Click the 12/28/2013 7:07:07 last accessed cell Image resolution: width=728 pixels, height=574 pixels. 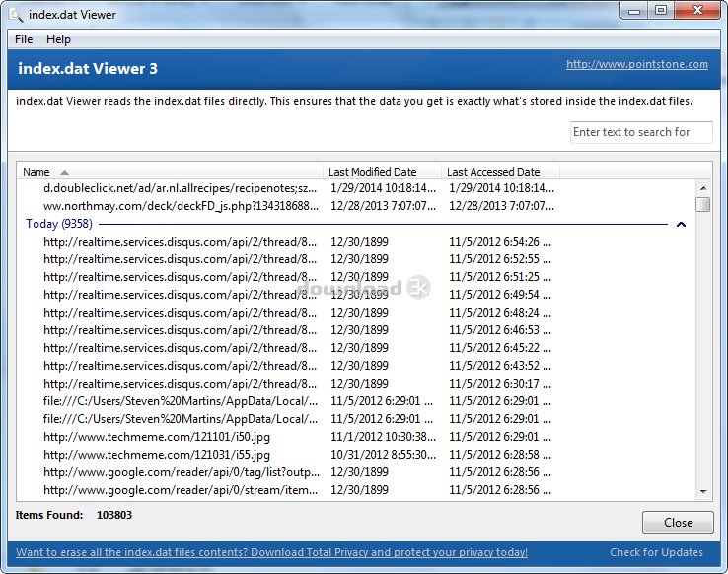(x=501, y=206)
